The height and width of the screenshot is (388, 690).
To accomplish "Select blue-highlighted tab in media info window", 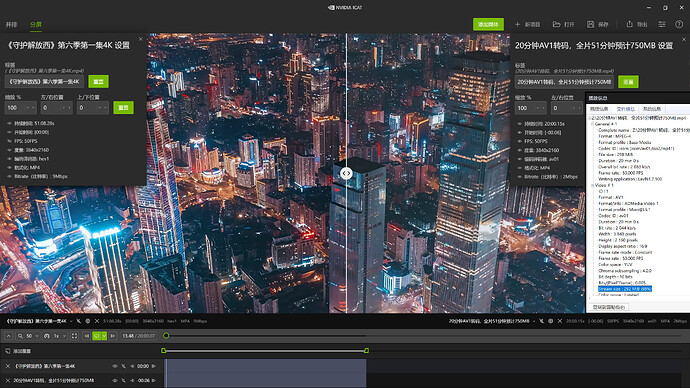I will coord(625,109).
